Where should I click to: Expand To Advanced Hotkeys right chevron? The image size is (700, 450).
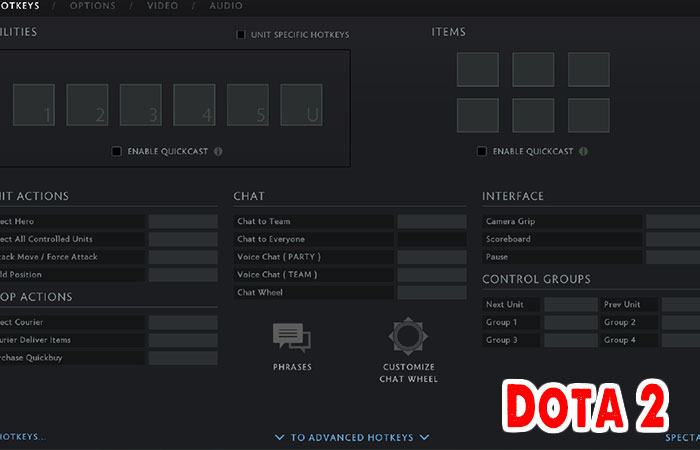(x=424, y=437)
